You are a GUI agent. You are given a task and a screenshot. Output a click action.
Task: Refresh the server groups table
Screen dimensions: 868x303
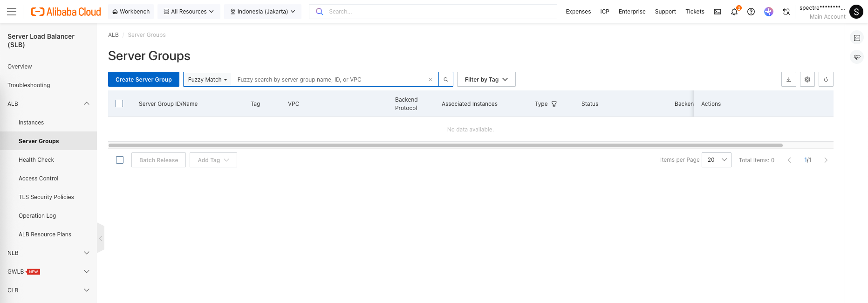tap(826, 79)
